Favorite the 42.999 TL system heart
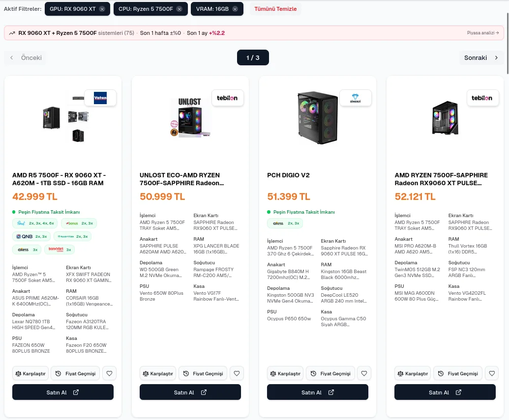The height and width of the screenshot is (420, 509). pos(109,373)
